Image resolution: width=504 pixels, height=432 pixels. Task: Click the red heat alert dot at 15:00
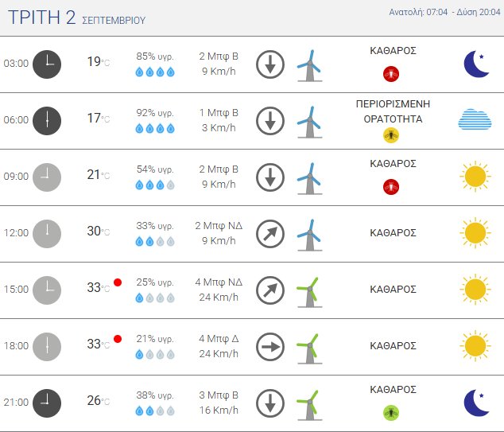(118, 282)
